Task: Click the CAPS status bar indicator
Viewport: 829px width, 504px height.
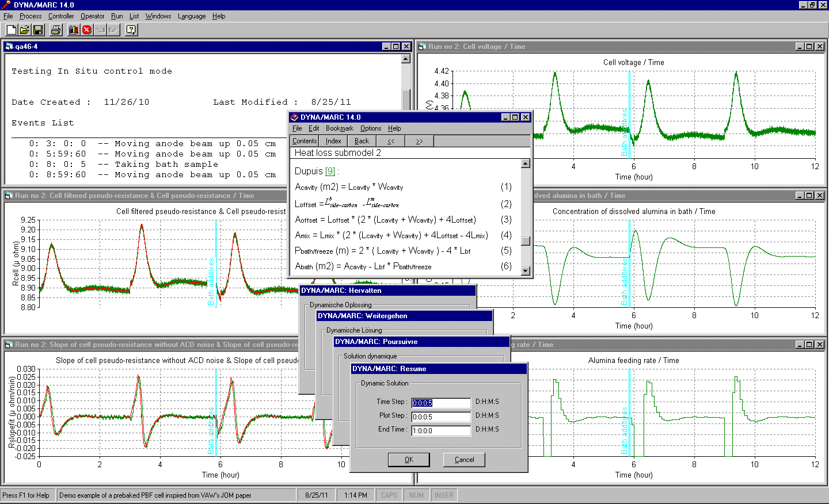Action: pos(389,495)
